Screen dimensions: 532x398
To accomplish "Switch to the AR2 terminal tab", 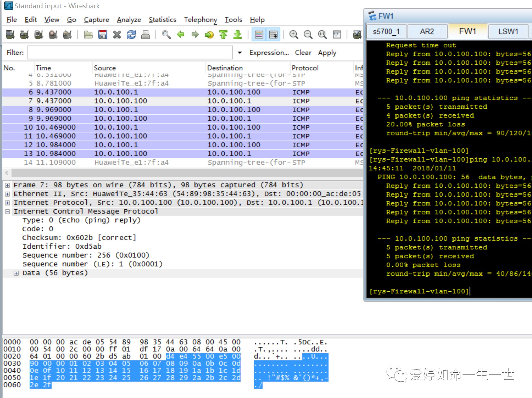I will click(427, 31).
